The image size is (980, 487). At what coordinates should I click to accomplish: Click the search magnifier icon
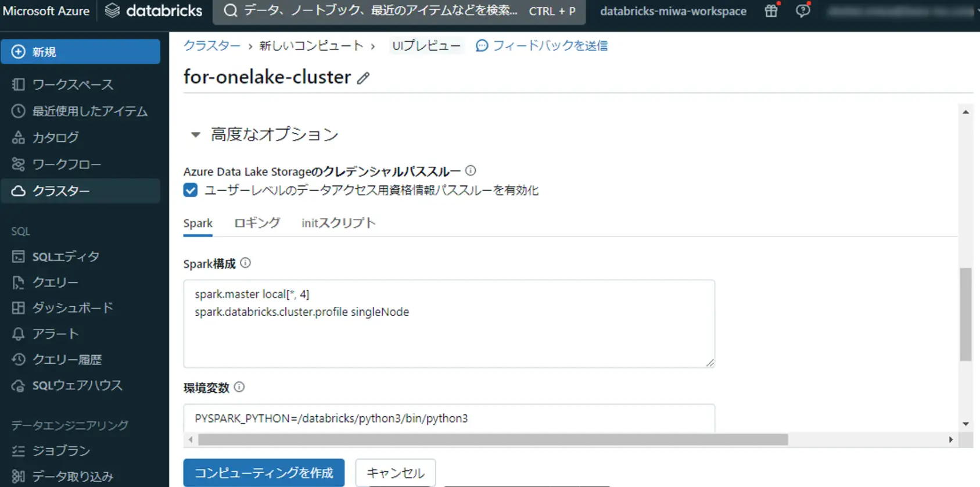(231, 10)
